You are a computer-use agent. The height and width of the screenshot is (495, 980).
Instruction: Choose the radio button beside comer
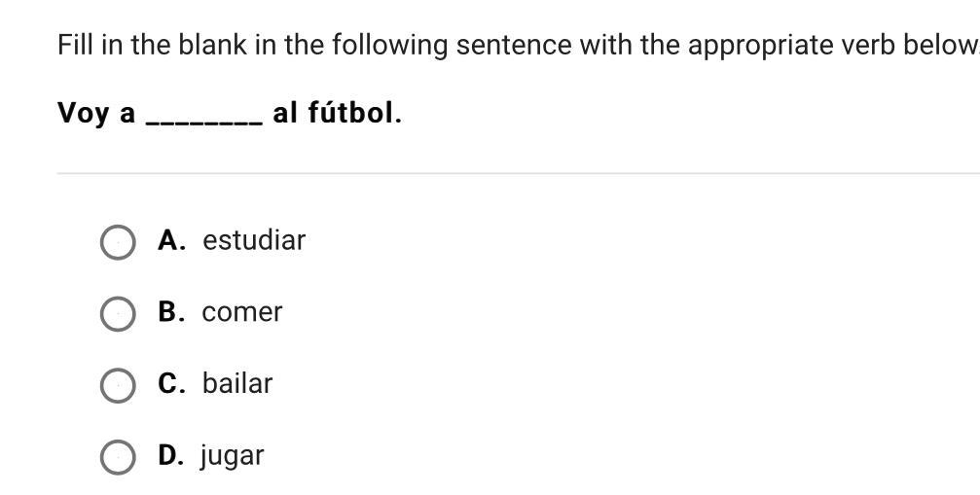(118, 314)
